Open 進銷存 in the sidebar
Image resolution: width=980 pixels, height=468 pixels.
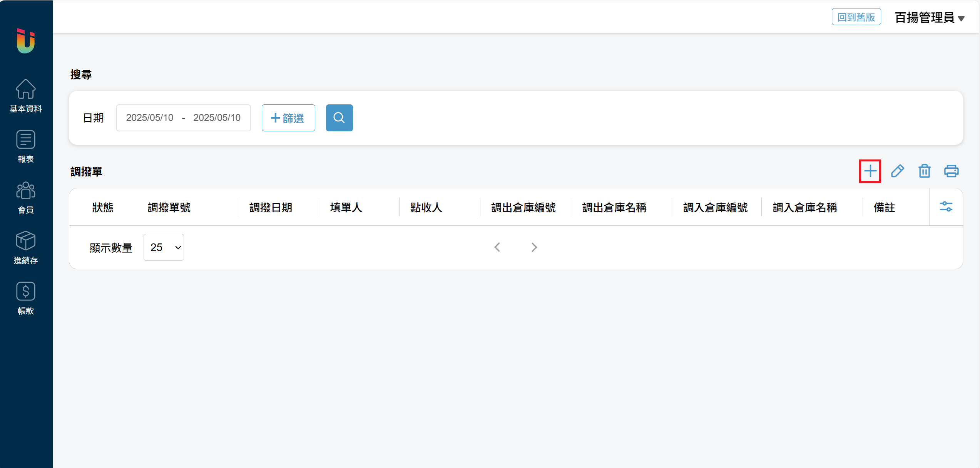pyautogui.click(x=26, y=248)
